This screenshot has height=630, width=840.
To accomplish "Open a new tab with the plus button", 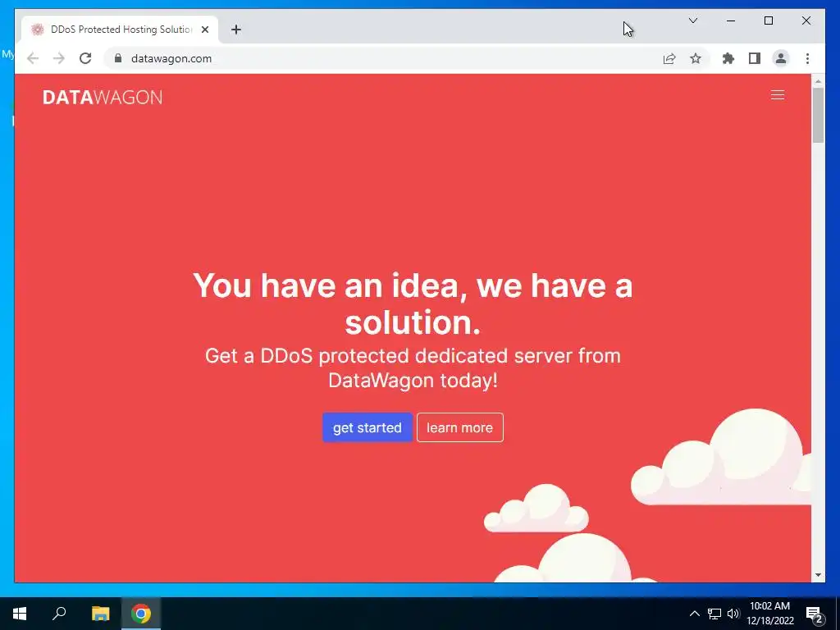I will [236, 30].
